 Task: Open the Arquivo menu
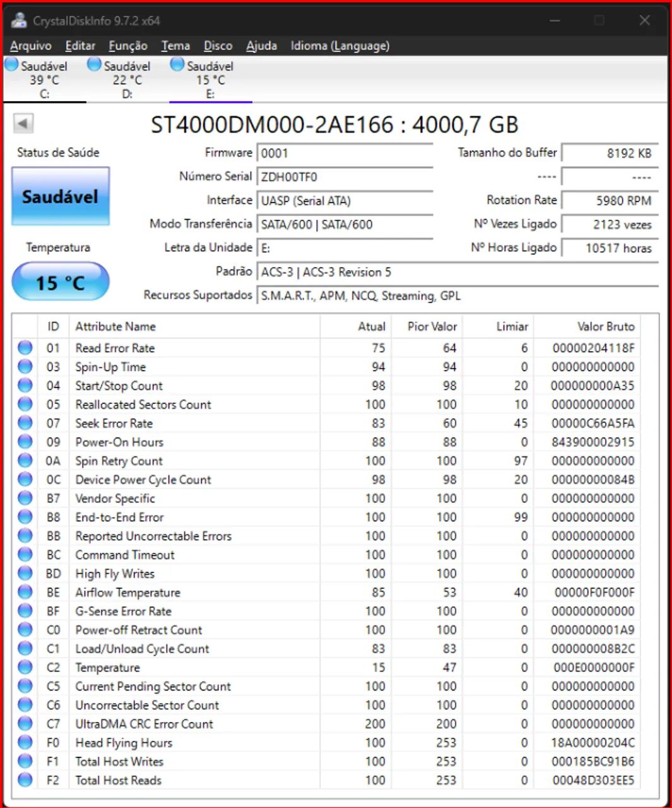(31, 45)
